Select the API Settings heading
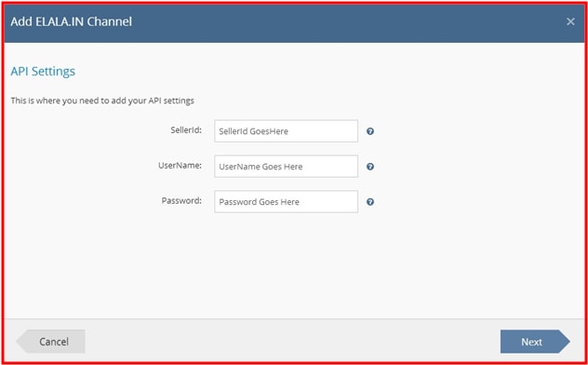588x365 pixels. (x=43, y=72)
